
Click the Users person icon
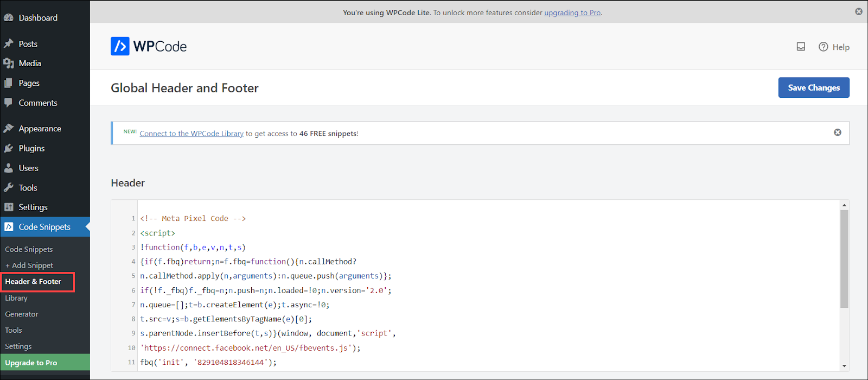(x=9, y=168)
